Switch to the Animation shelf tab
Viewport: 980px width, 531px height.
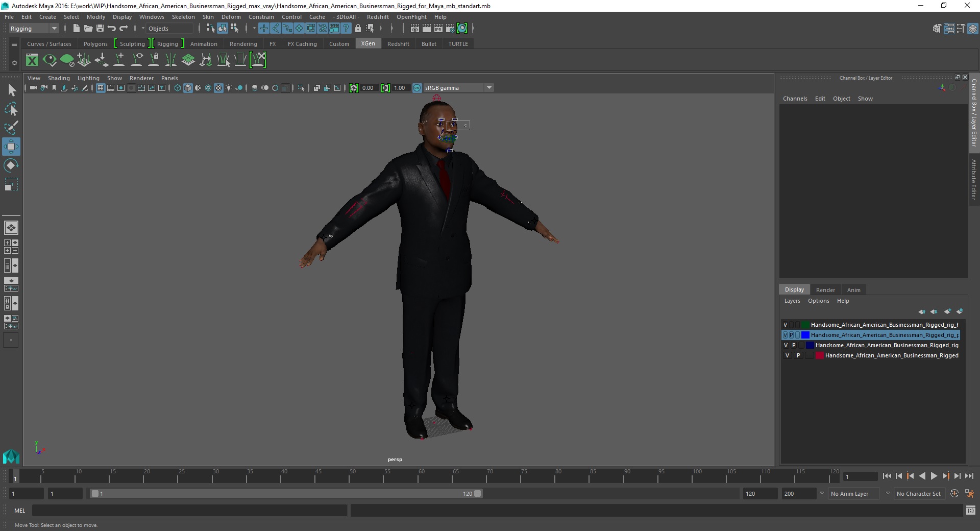pyautogui.click(x=204, y=44)
